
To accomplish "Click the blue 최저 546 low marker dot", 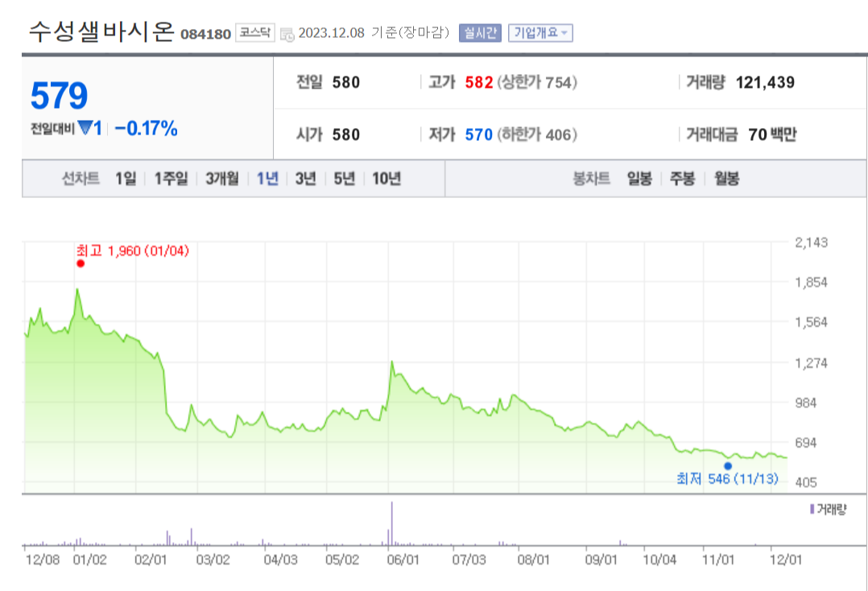I will point(728,466).
